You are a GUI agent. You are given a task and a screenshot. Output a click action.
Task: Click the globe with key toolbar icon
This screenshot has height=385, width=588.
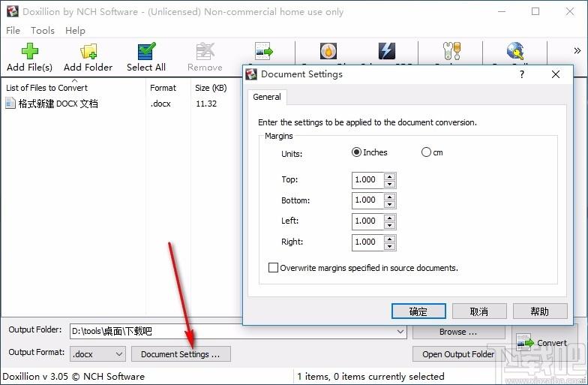coord(515,51)
